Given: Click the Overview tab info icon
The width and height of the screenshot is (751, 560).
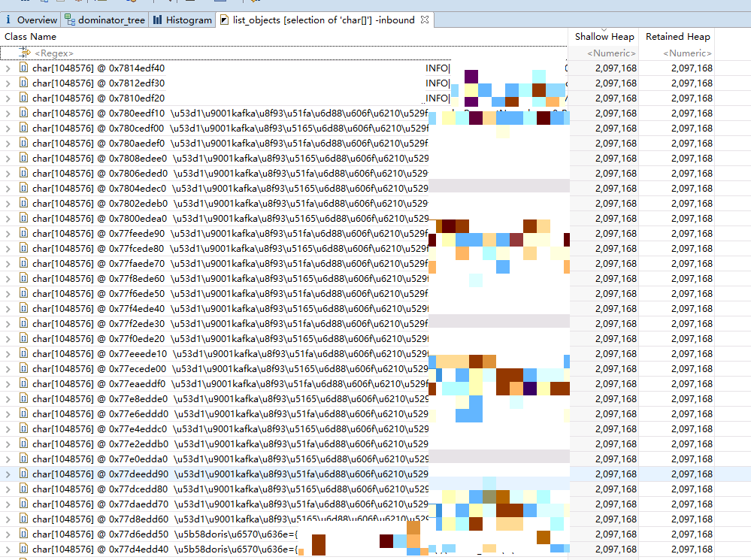Looking at the screenshot, I should pyautogui.click(x=8, y=20).
